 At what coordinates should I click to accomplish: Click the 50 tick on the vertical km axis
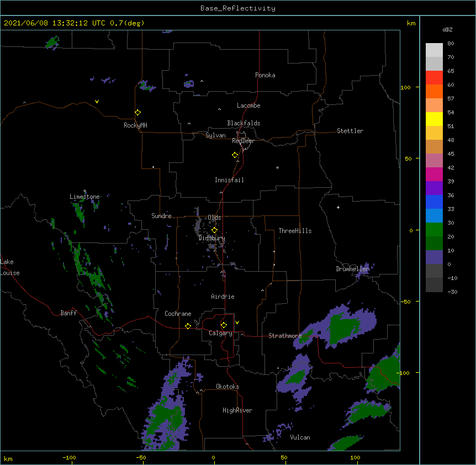click(x=408, y=158)
